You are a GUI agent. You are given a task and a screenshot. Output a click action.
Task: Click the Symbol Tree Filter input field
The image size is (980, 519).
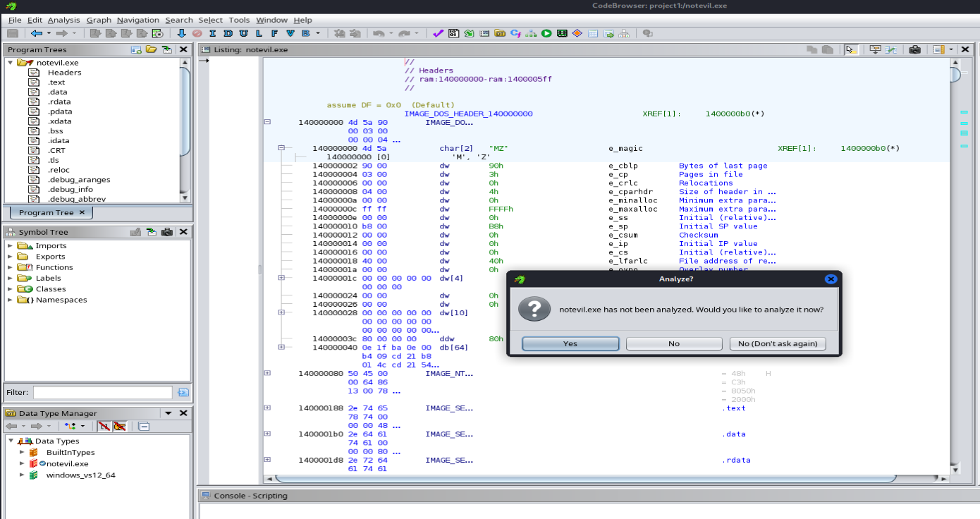103,393
